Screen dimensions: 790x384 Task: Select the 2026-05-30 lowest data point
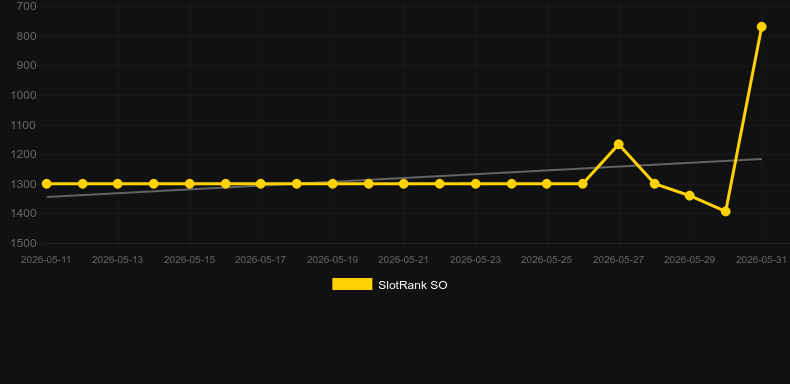click(726, 212)
